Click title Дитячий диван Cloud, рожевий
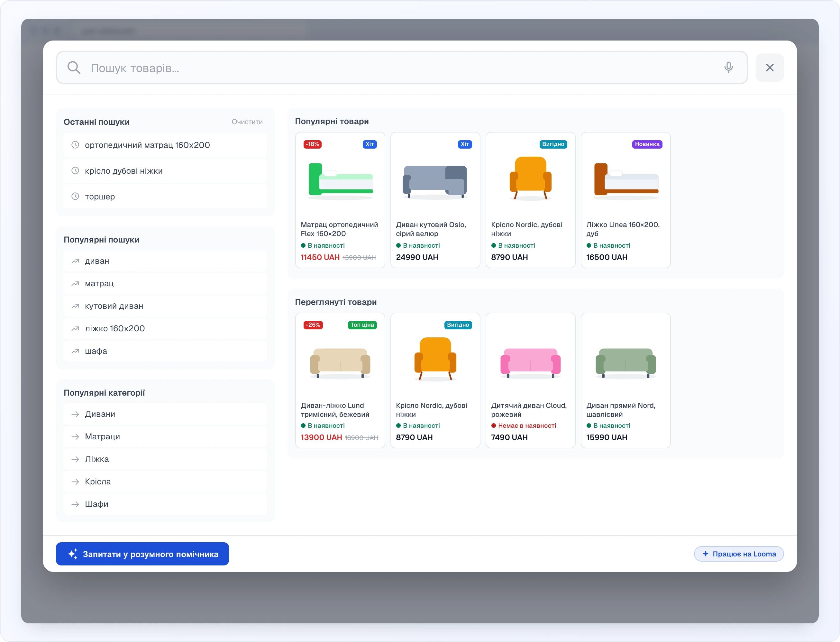Viewport: 840px width, 642px height. click(529, 410)
